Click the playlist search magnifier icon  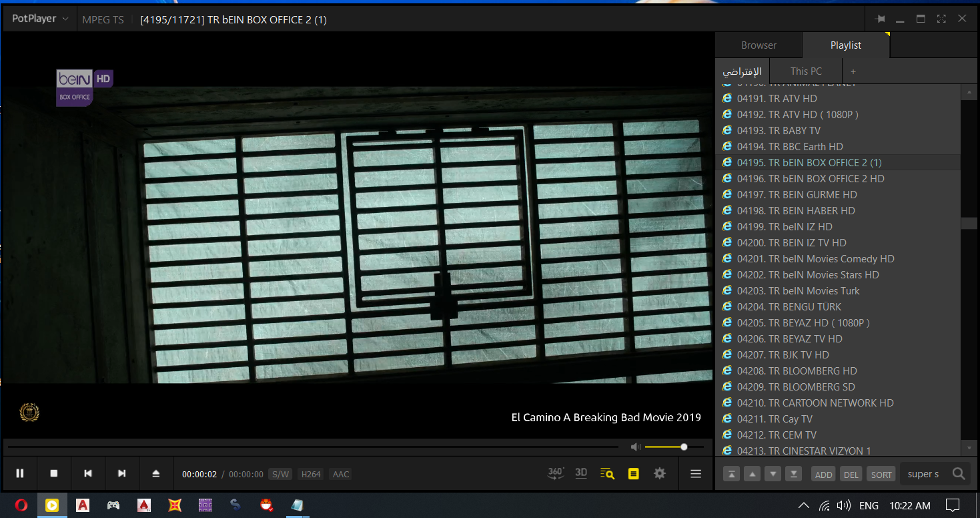(x=959, y=474)
